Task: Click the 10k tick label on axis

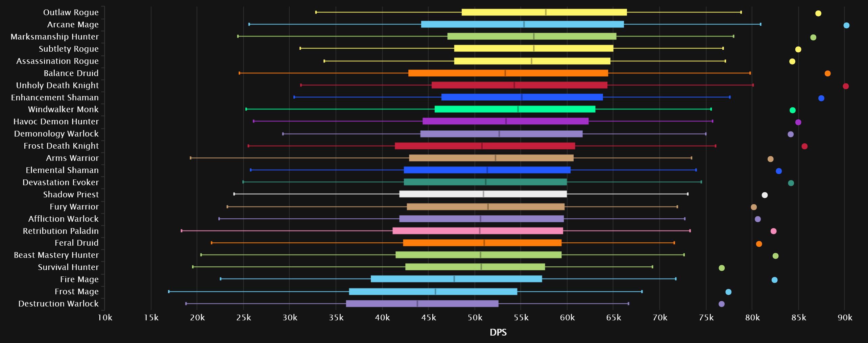Action: coord(105,318)
